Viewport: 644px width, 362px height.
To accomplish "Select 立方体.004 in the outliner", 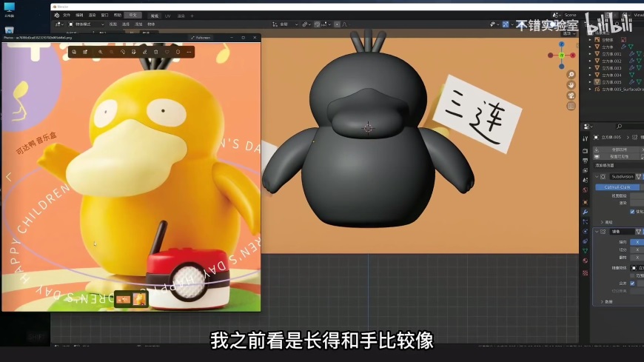I will click(611, 76).
